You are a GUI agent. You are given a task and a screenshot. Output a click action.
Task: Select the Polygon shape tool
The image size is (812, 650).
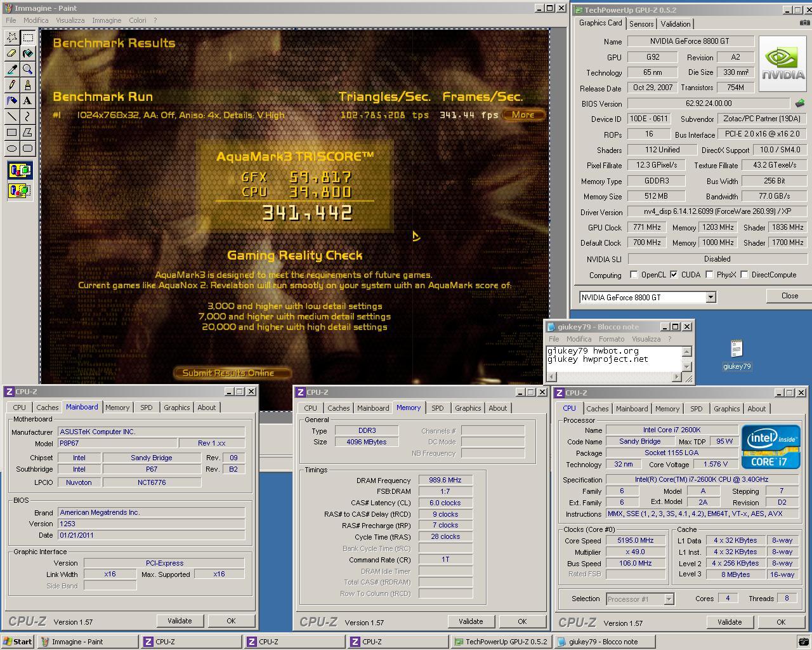[x=28, y=133]
